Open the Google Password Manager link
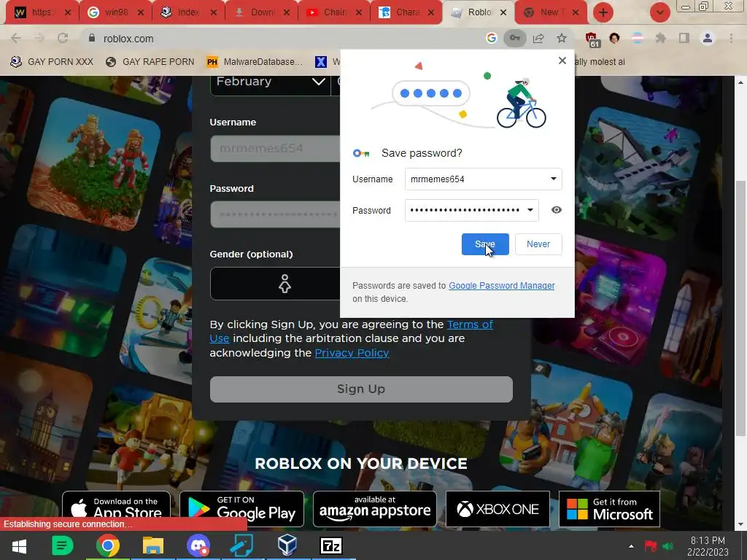 coord(502,286)
